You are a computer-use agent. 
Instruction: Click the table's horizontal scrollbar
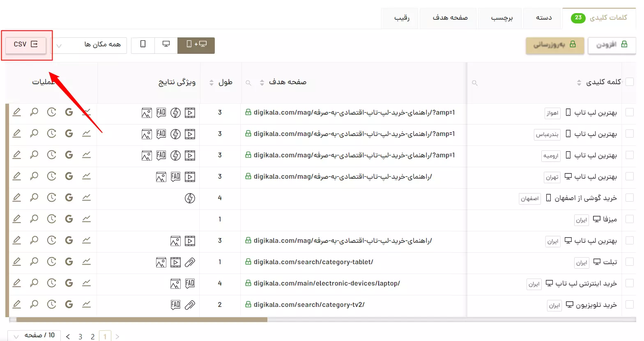142,319
